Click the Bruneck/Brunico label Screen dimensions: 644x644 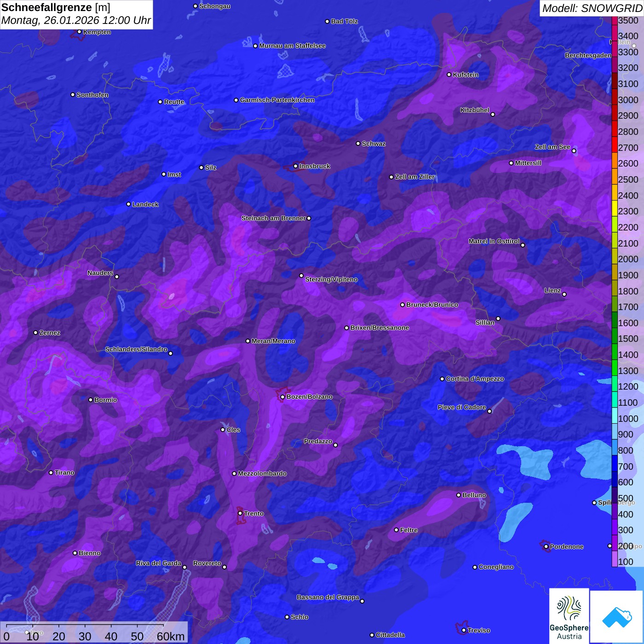click(432, 305)
